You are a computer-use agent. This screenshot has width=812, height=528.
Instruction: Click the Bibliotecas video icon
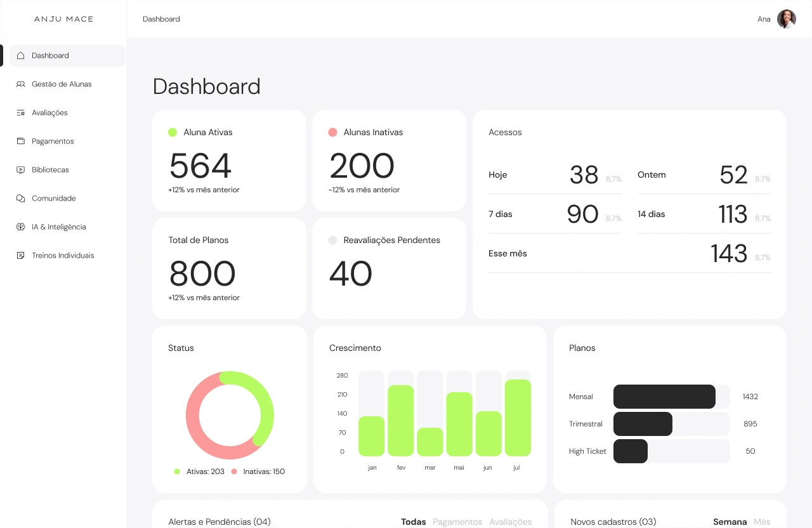[x=20, y=170]
